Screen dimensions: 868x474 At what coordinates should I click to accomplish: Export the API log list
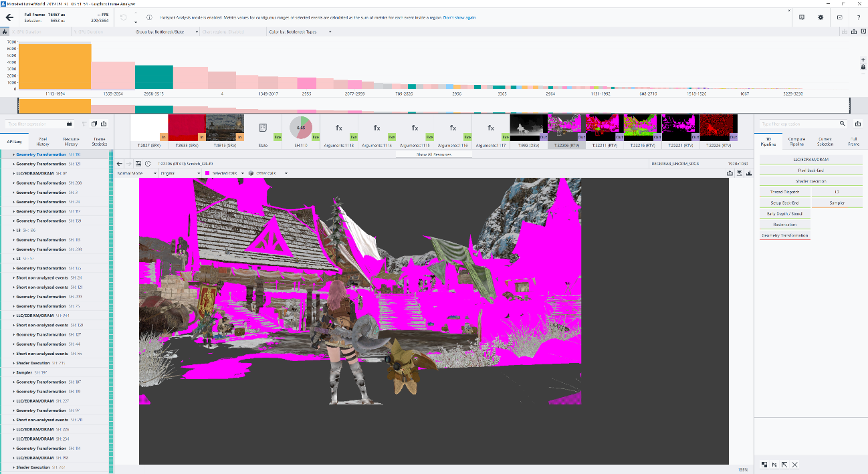click(104, 124)
